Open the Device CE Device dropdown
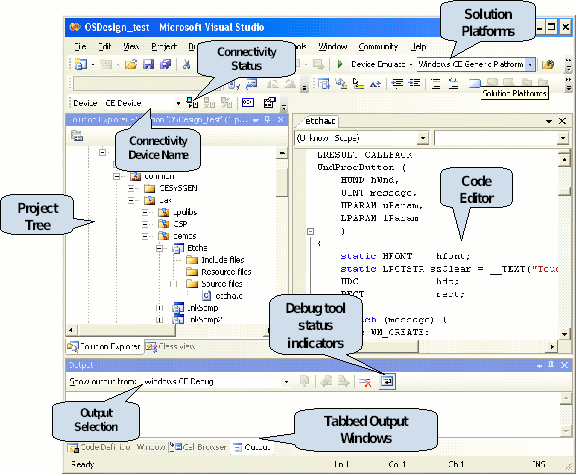The width and height of the screenshot is (576, 474). tap(179, 103)
